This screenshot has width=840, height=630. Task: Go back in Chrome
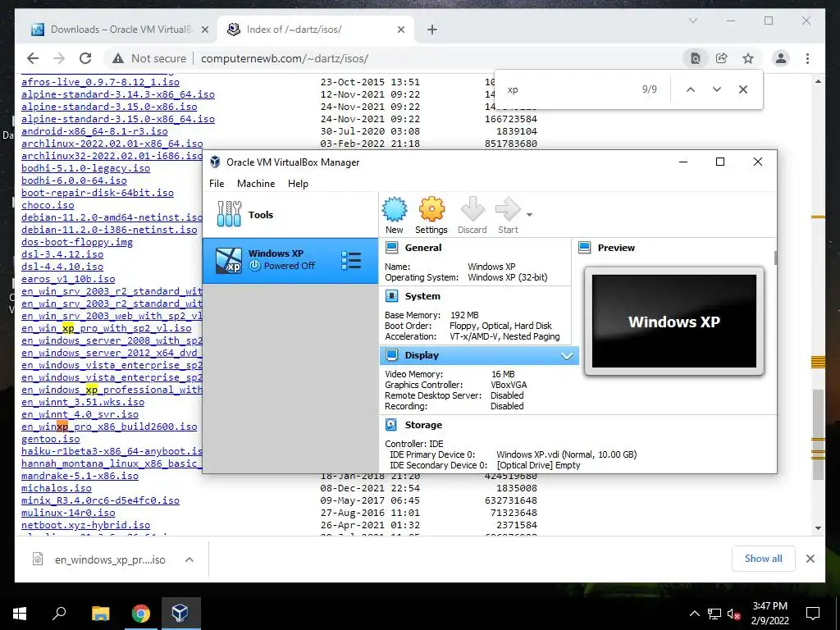[x=33, y=58]
